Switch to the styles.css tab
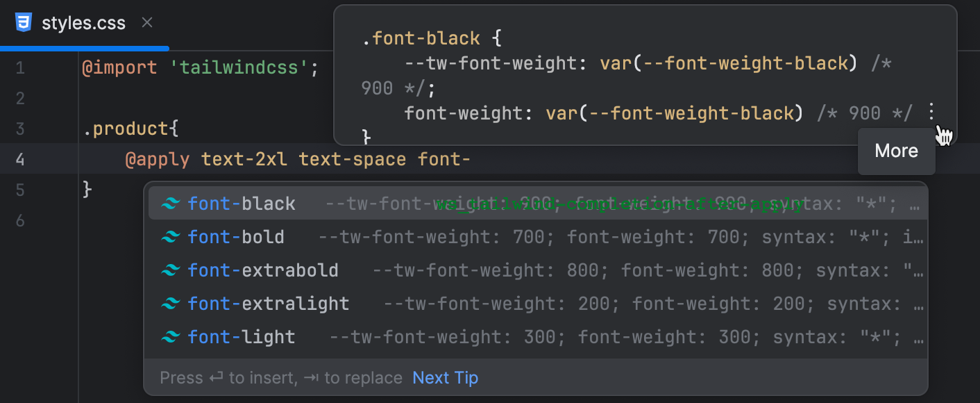This screenshot has height=403, width=980. pyautogui.click(x=83, y=22)
